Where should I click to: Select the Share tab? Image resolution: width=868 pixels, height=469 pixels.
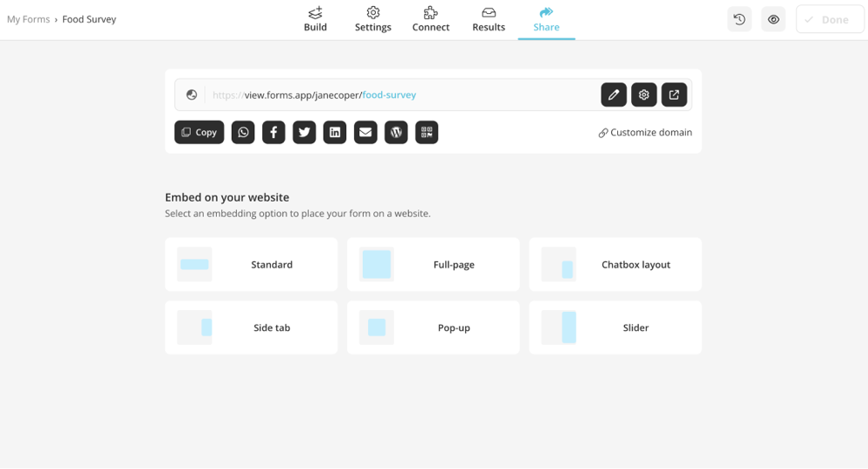click(546, 20)
